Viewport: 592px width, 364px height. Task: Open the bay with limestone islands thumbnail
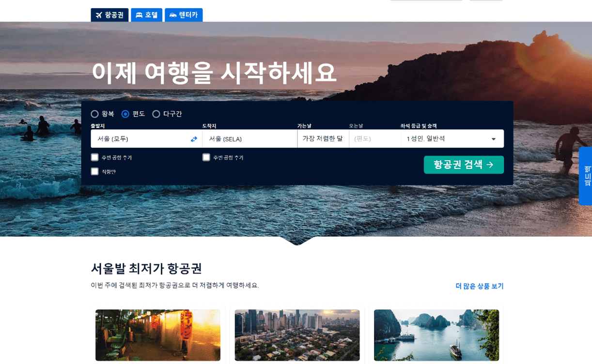[x=436, y=335]
